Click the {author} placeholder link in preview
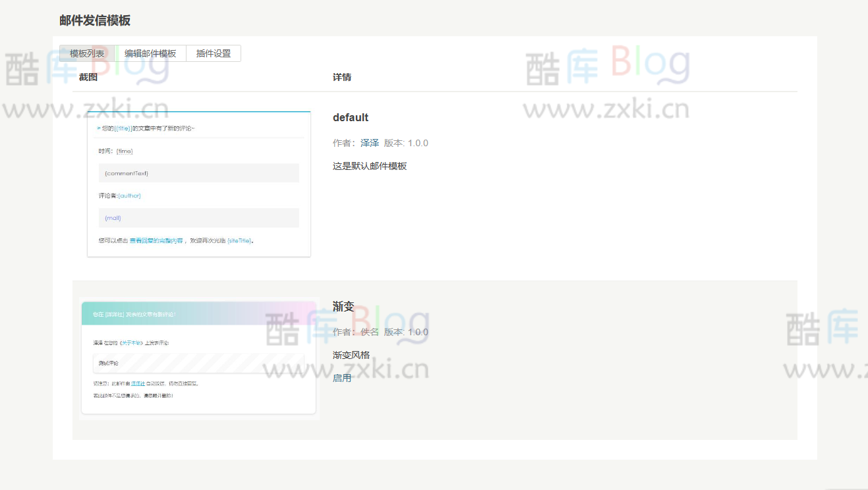The image size is (868, 490). click(129, 195)
